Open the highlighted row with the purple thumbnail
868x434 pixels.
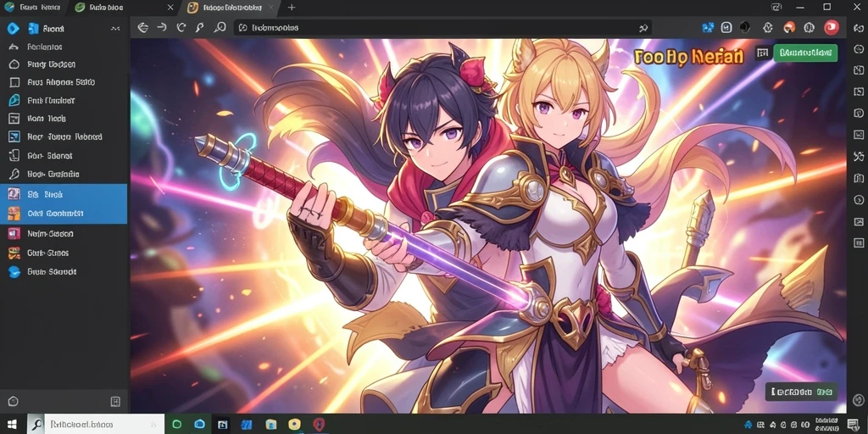pyautogui.click(x=64, y=194)
